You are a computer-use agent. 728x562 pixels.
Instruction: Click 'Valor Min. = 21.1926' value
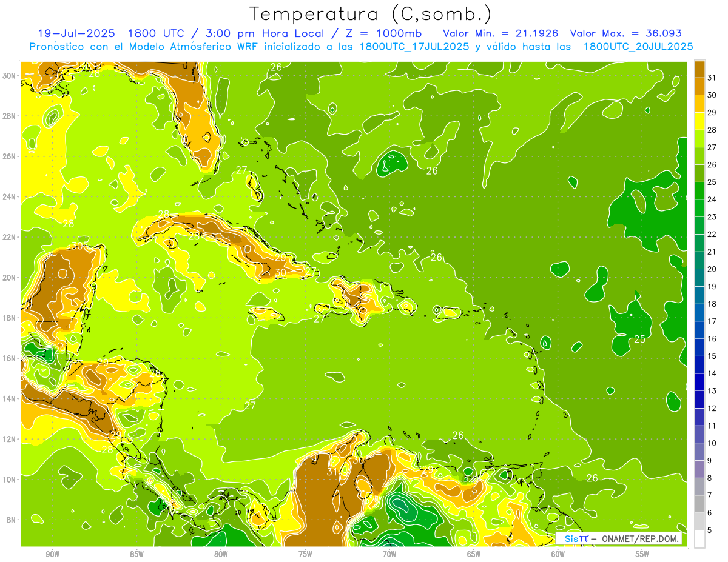pyautogui.click(x=501, y=33)
